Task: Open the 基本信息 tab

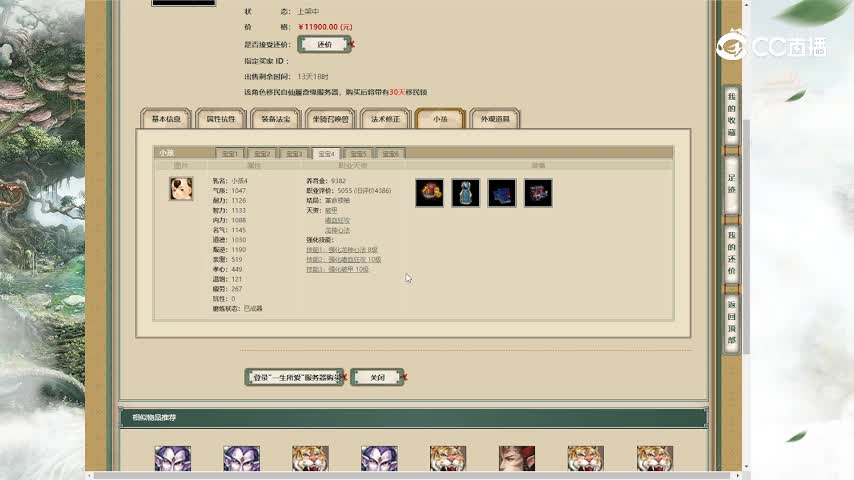Action: pos(166,119)
